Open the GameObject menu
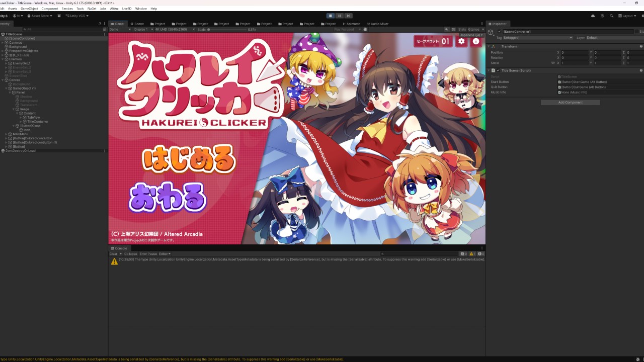 29,9
